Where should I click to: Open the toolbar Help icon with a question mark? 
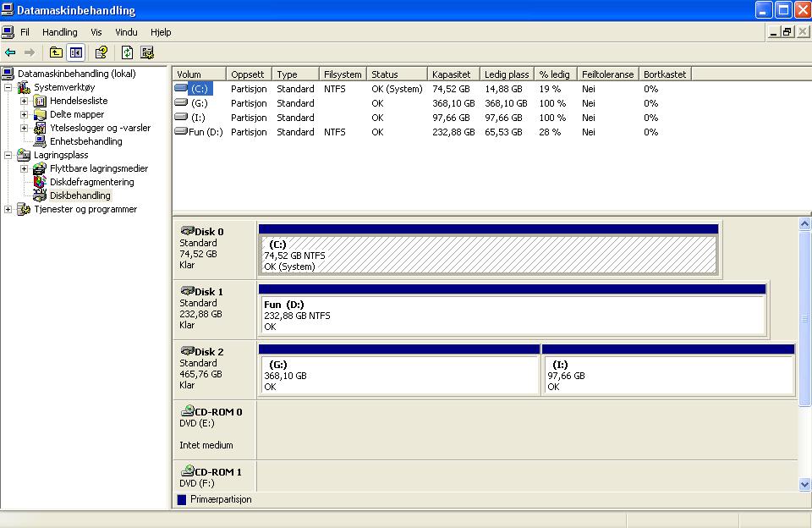(x=101, y=52)
